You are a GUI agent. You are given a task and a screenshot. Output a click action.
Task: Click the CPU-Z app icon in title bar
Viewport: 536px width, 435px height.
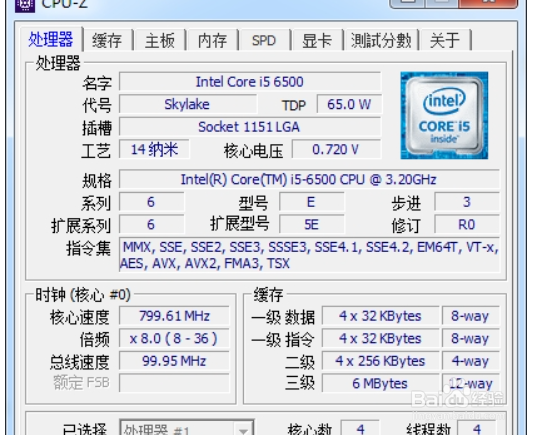[25, 5]
